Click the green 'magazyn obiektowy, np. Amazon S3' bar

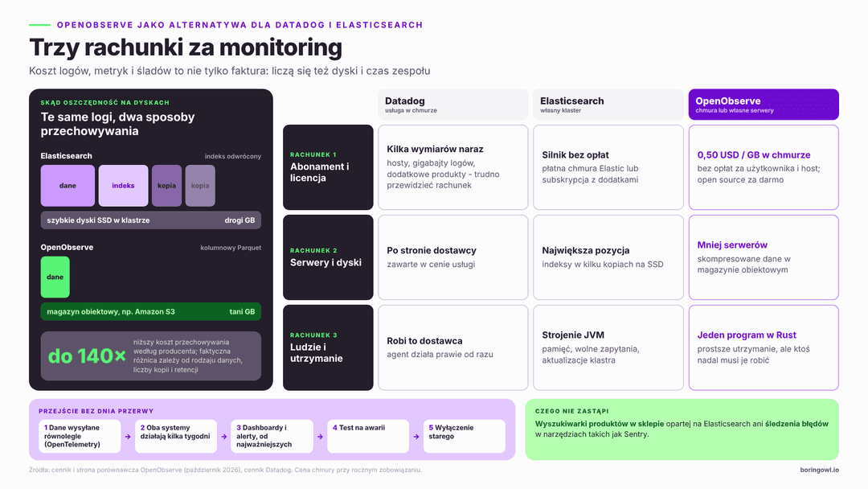(150, 312)
